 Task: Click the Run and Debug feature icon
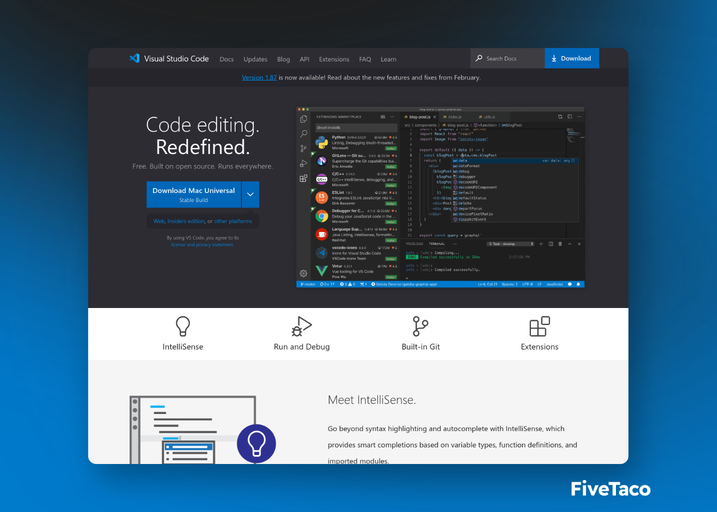click(301, 326)
